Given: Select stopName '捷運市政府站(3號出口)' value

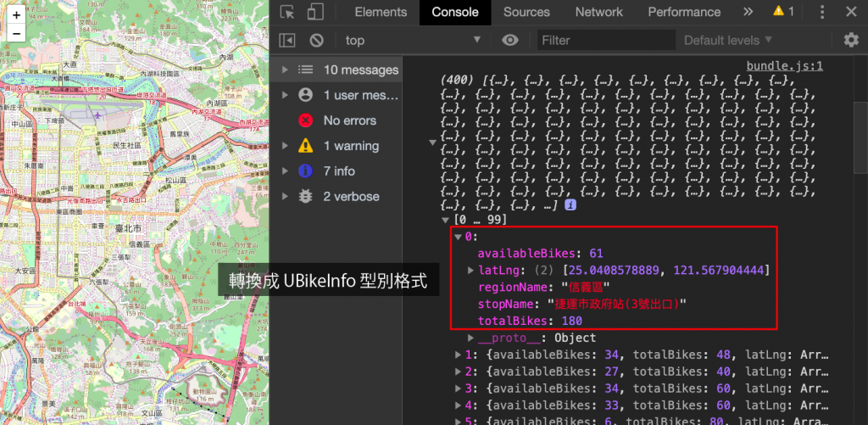Looking at the screenshot, I should pyautogui.click(x=617, y=304).
